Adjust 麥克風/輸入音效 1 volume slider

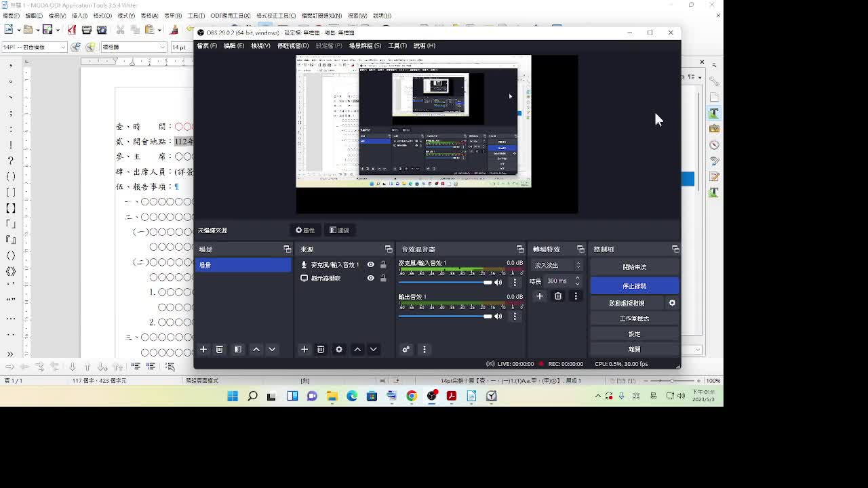pos(445,282)
